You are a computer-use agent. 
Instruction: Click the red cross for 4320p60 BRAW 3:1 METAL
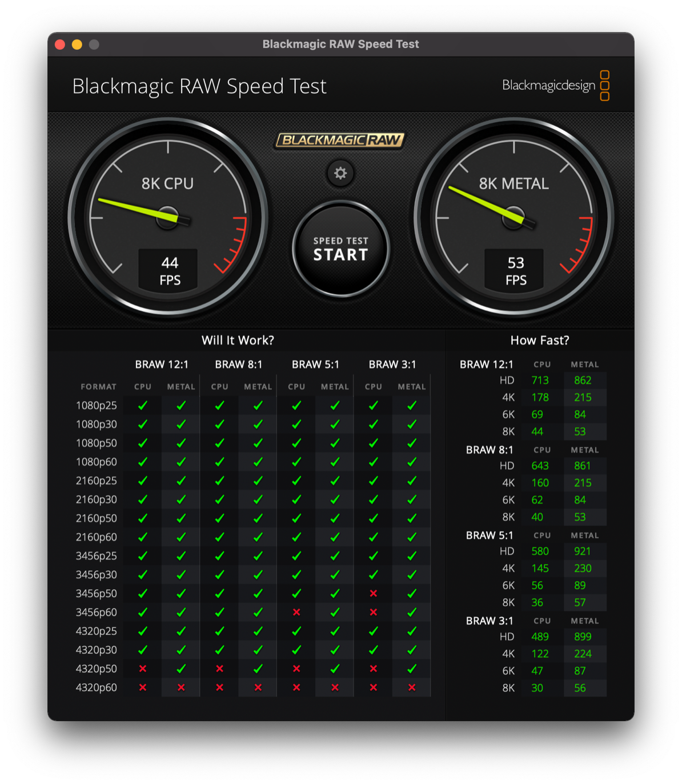(412, 687)
